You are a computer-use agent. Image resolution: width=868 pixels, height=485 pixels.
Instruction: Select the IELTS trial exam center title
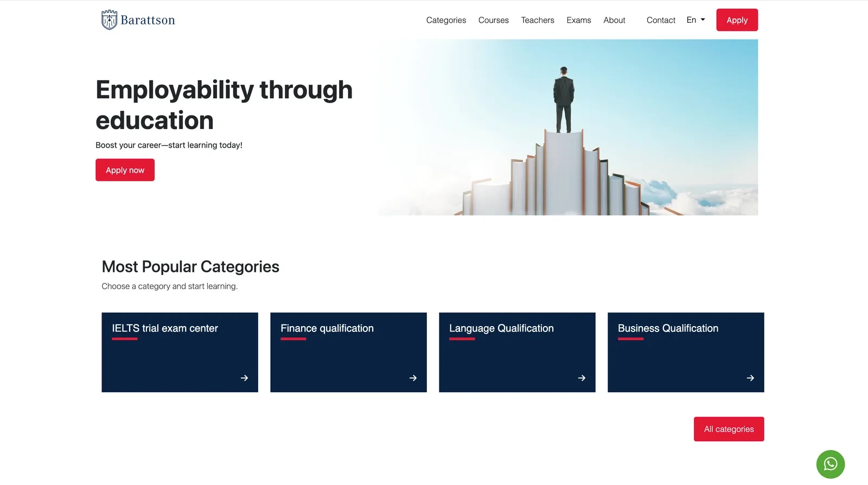pyautogui.click(x=165, y=328)
